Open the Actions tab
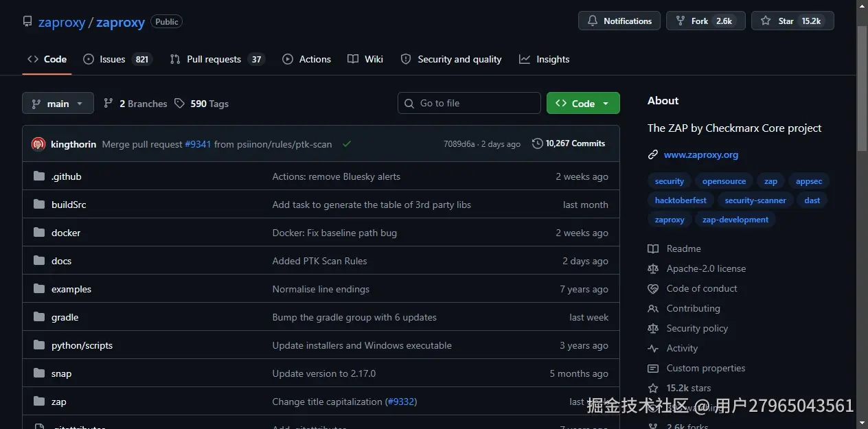This screenshot has height=429, width=868. [x=306, y=59]
